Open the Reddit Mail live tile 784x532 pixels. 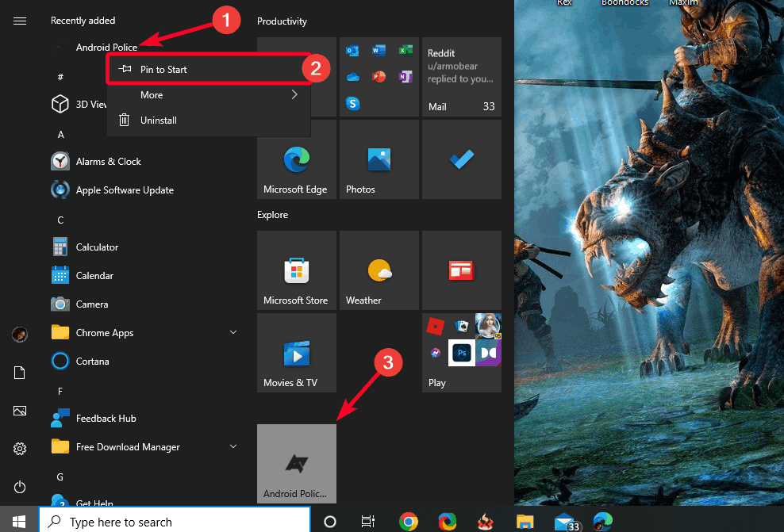coord(462,77)
